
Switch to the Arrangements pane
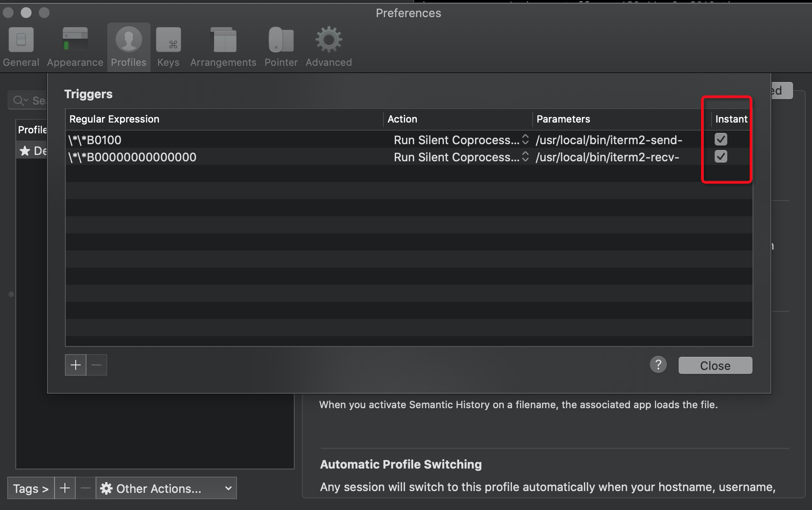point(223,47)
